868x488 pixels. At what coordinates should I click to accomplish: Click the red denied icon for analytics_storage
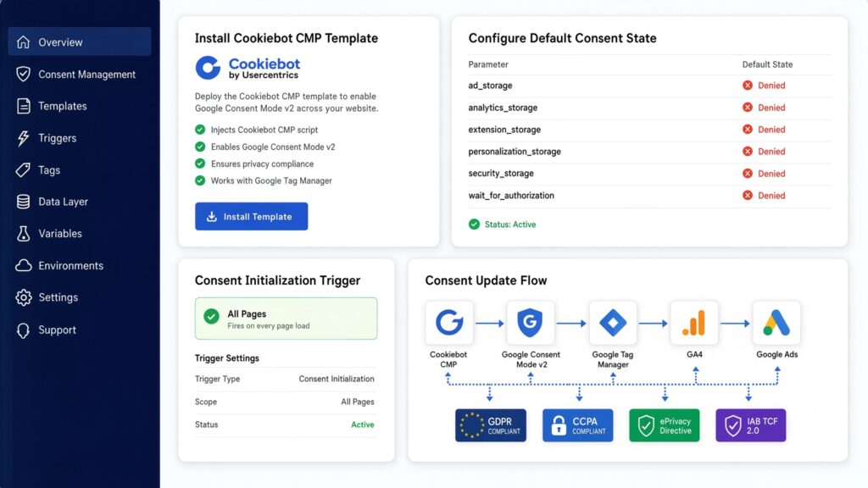click(x=748, y=108)
